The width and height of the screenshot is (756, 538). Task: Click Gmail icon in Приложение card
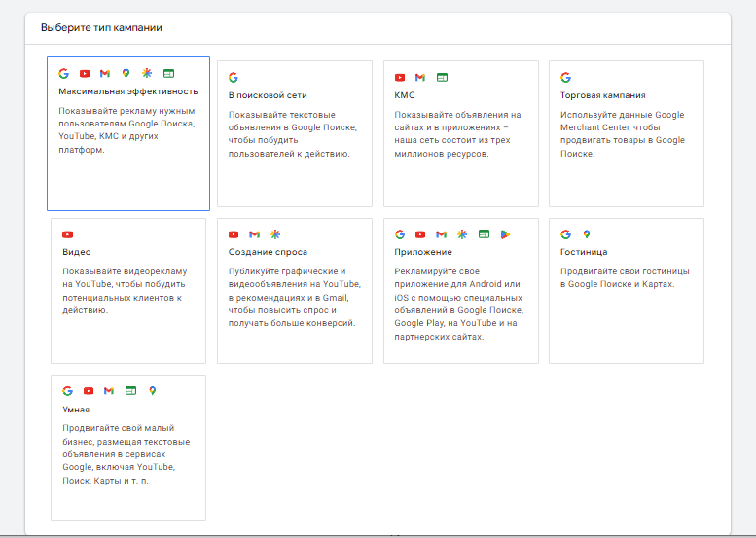click(441, 234)
